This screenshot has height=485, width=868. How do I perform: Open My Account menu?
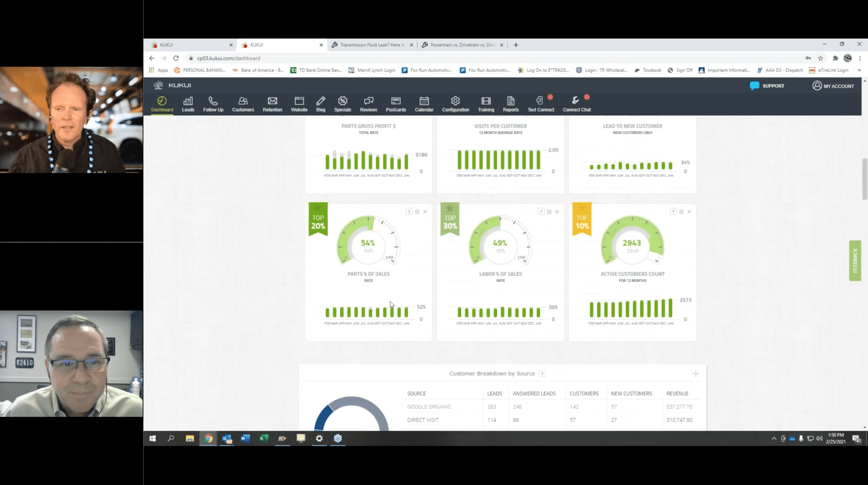pos(833,86)
